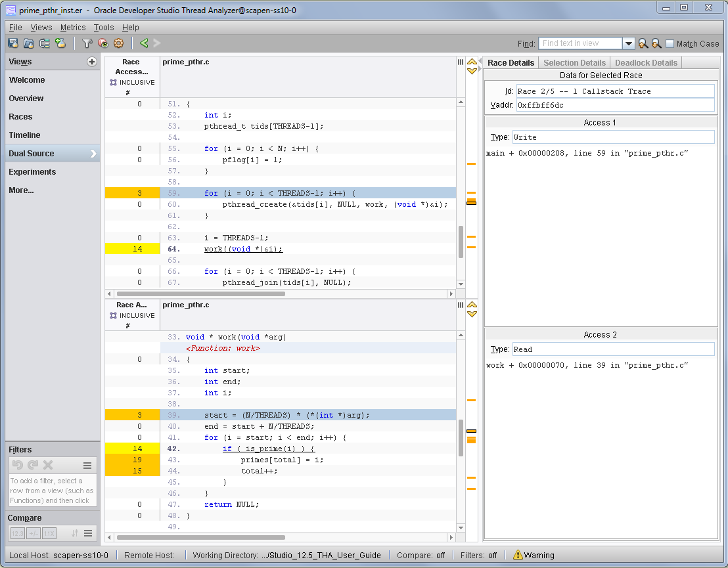Open settings with the gear toolbar icon
The height and width of the screenshot is (568, 728).
tap(119, 43)
